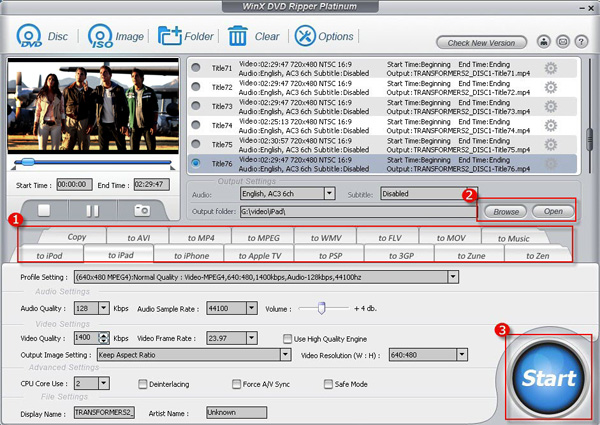Switch to the to FLV tab
Image resolution: width=600 pixels, height=425 pixels.
[x=390, y=238]
